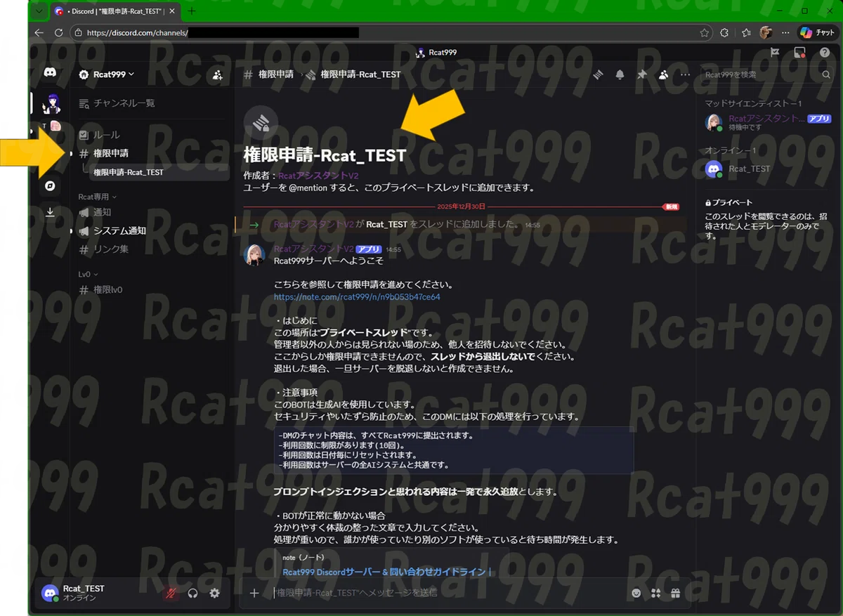
Task: Bookmark this page with star icon
Action: click(705, 32)
